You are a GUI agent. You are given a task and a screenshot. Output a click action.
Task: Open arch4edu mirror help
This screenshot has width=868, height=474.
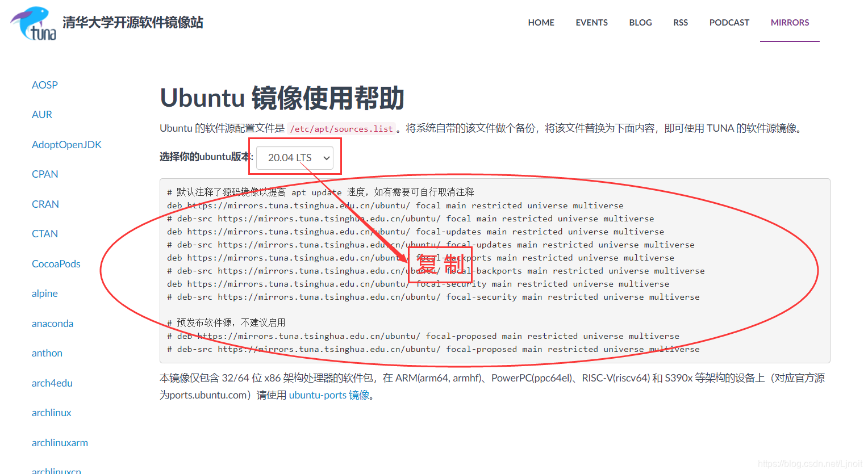click(x=52, y=383)
